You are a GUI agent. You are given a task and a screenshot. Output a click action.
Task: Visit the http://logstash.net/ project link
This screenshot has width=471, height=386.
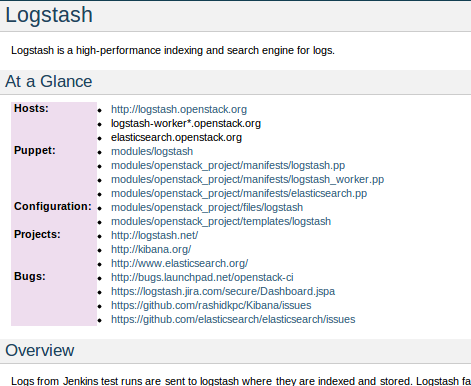click(155, 235)
